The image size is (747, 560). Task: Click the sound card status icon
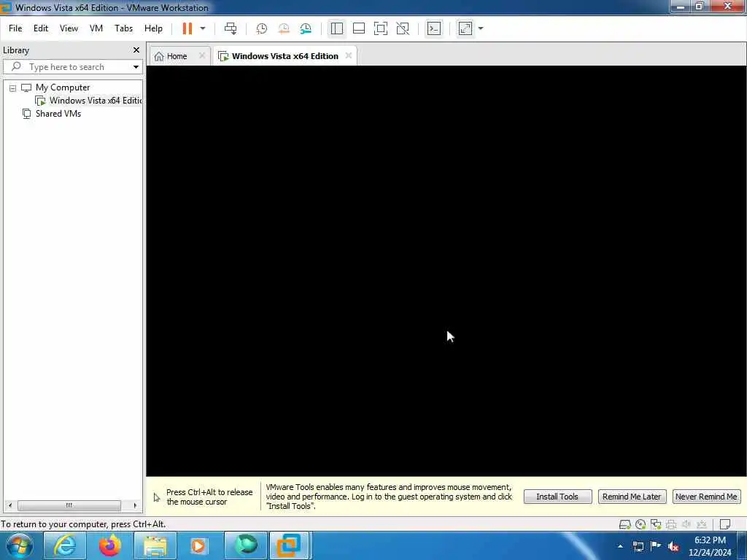tap(686, 525)
